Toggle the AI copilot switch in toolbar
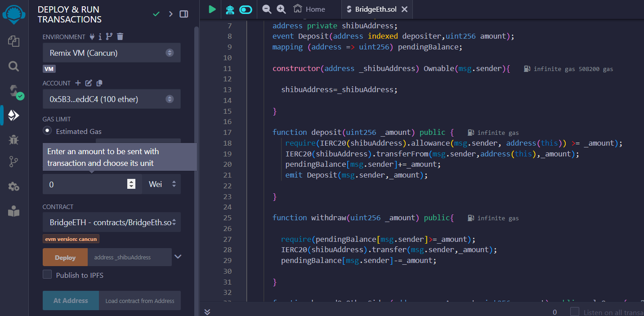The width and height of the screenshot is (644, 316). coord(246,9)
